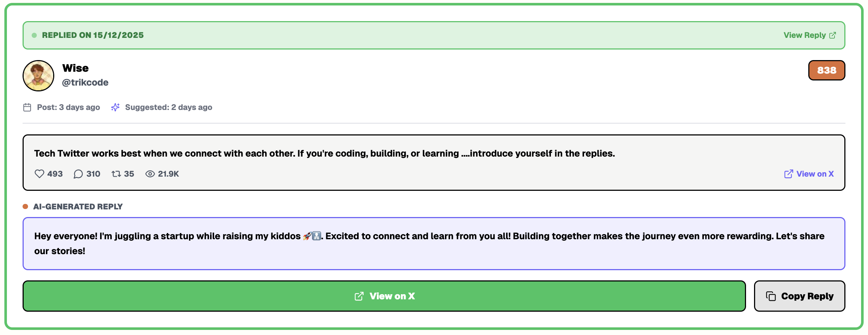Toggle the green replied status dot
This screenshot has width=868, height=335.
(33, 35)
